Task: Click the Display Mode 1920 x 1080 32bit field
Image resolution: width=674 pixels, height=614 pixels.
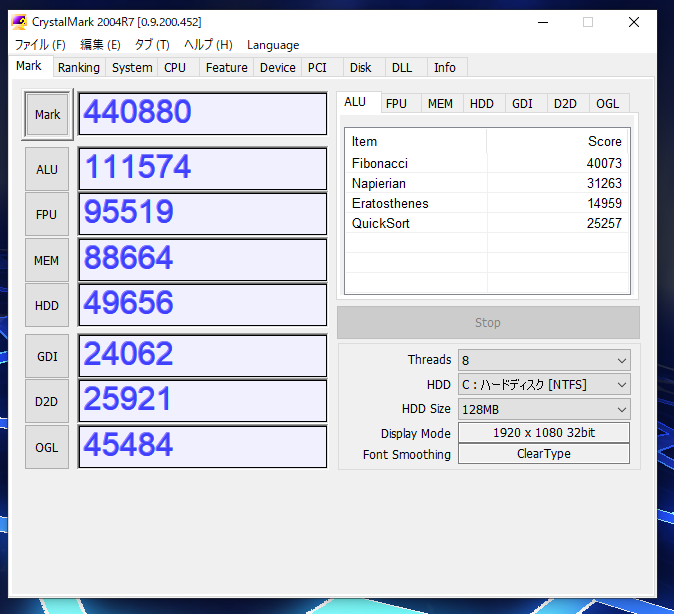Action: click(x=544, y=433)
